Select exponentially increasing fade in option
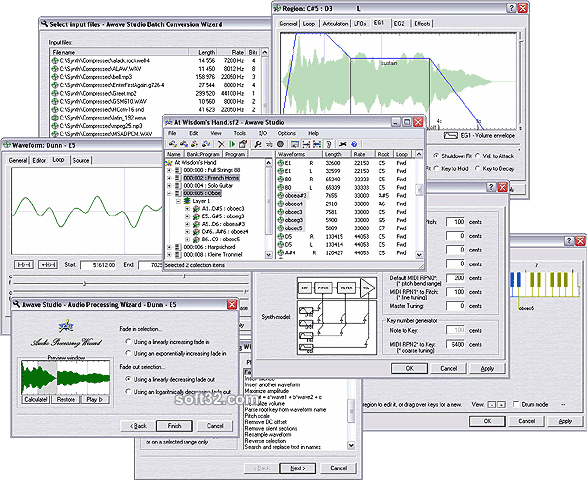Image resolution: width=587 pixels, height=480 pixels. [x=128, y=353]
